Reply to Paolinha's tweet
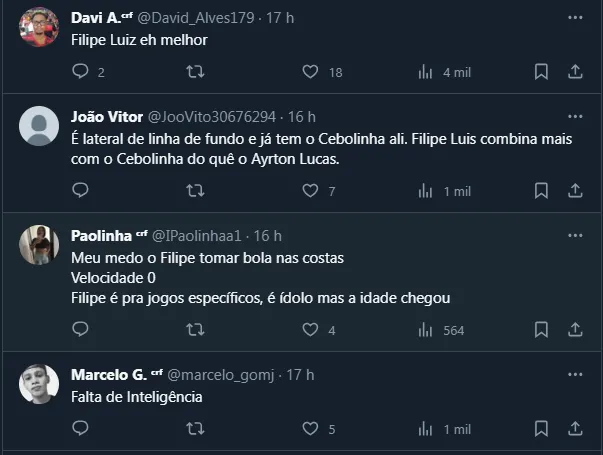 point(81,329)
